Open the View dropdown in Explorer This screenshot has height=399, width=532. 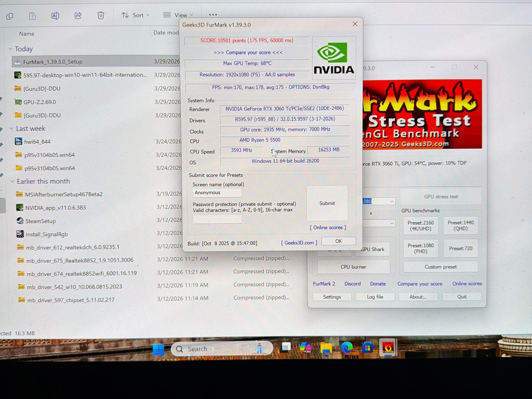(x=178, y=15)
